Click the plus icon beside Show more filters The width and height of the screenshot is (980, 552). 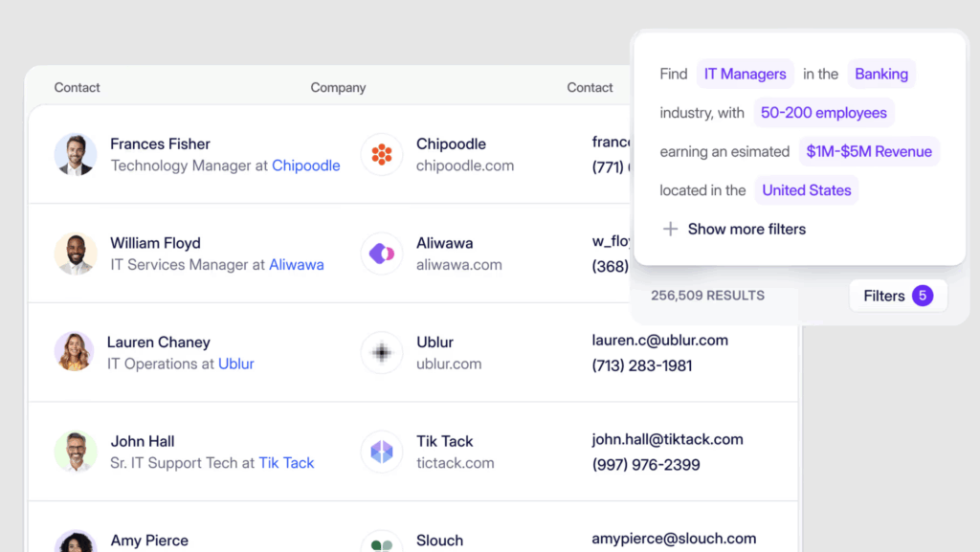click(x=670, y=230)
